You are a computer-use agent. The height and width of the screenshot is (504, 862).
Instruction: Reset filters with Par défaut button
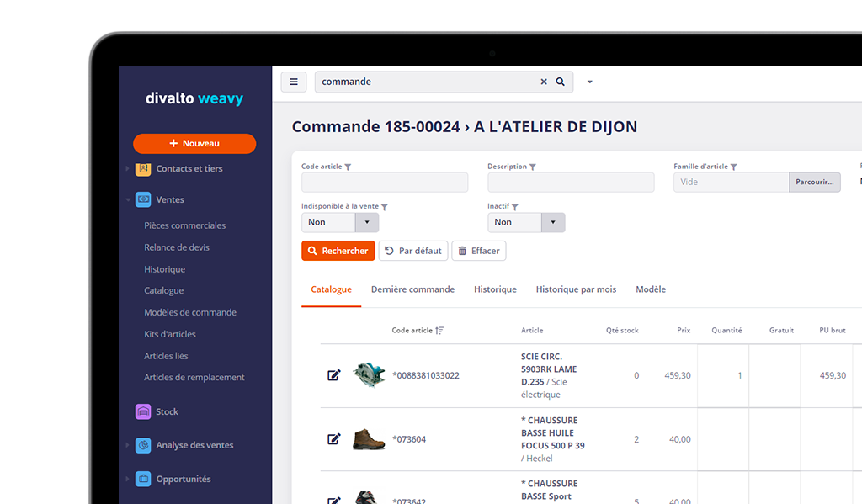click(x=413, y=251)
